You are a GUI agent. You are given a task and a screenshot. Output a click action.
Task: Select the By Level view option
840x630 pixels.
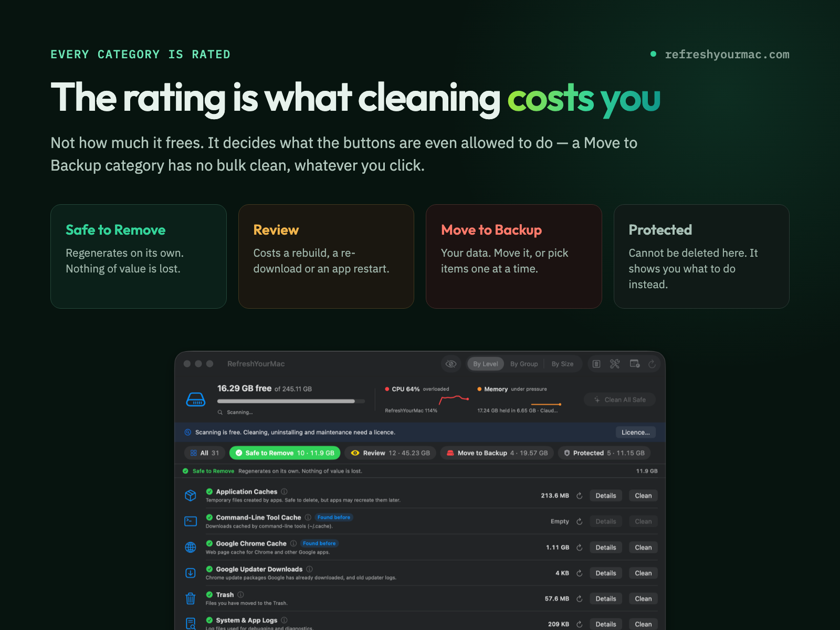[486, 364]
